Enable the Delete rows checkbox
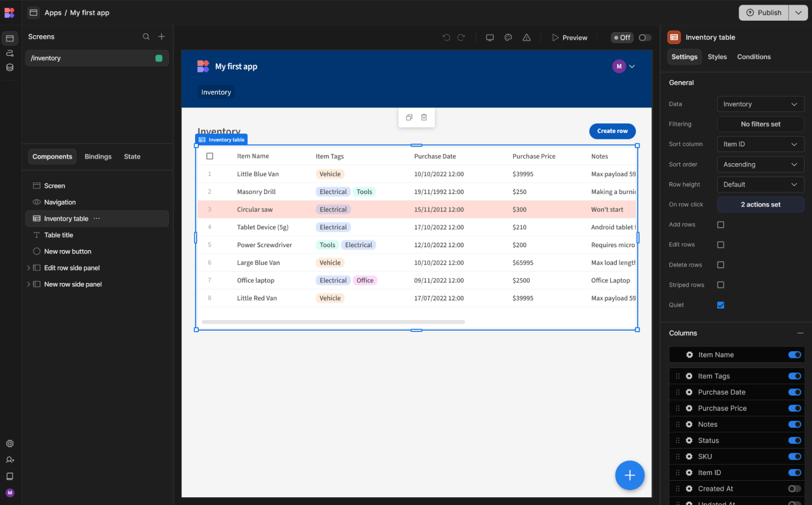Screen dimensions: 812x505 pos(721,265)
